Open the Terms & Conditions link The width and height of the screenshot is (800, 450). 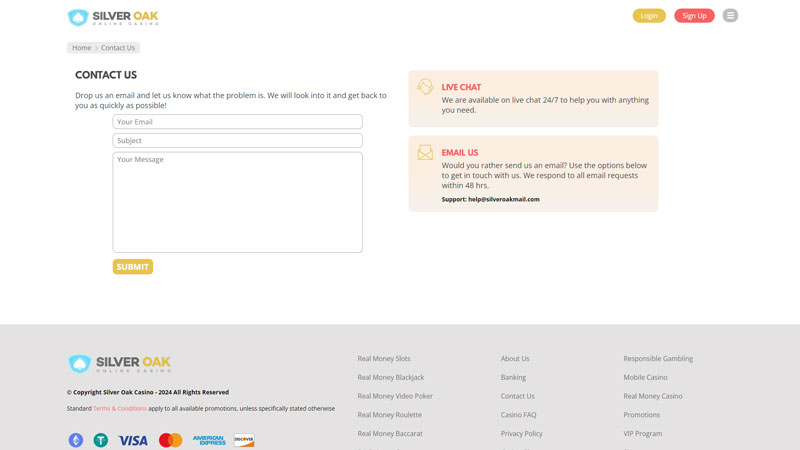120,408
